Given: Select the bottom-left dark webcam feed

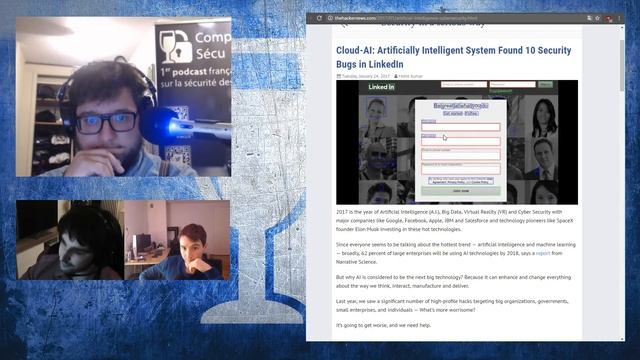Looking at the screenshot, I should point(70,240).
